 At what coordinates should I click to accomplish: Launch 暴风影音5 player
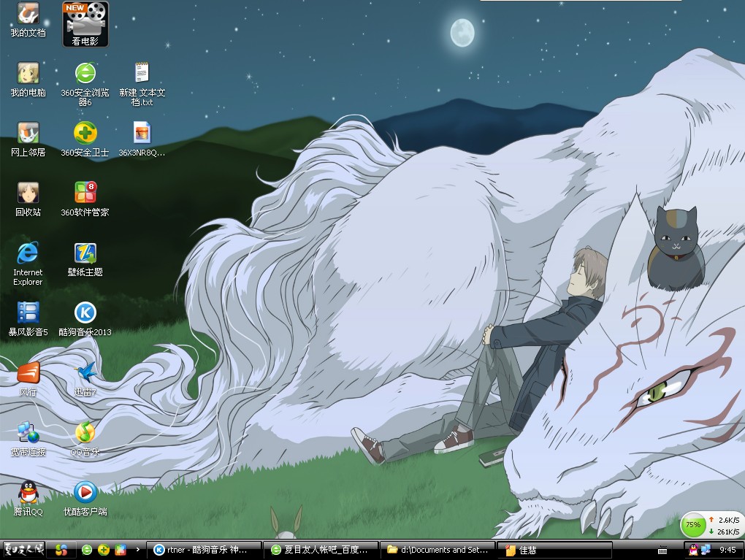[28, 319]
